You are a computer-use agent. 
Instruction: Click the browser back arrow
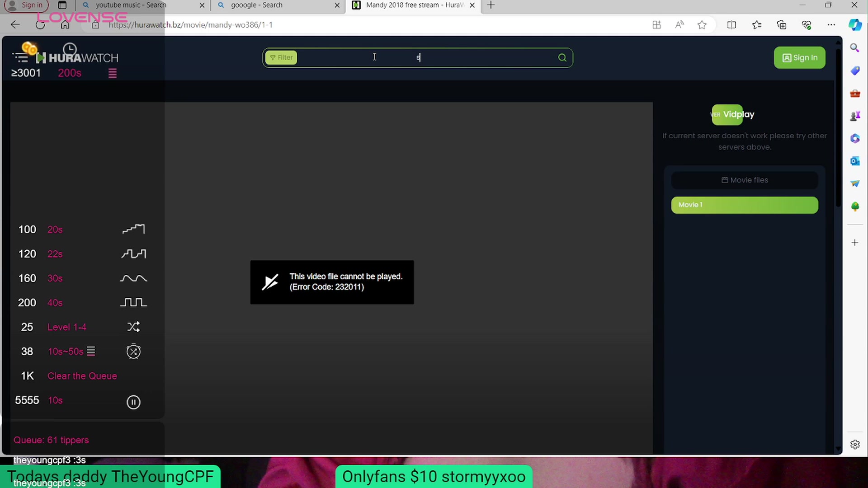pyautogui.click(x=15, y=25)
